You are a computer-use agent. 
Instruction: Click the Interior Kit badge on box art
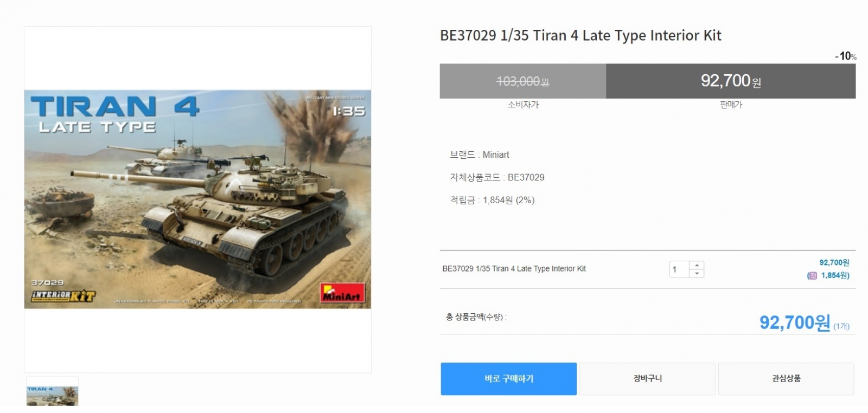click(63, 296)
